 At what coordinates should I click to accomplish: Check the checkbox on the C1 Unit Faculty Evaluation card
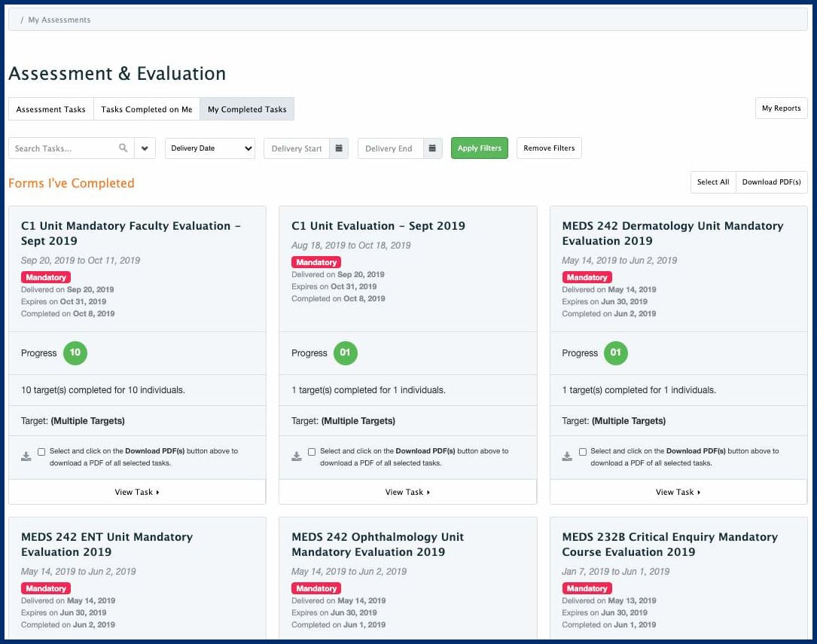(41, 451)
